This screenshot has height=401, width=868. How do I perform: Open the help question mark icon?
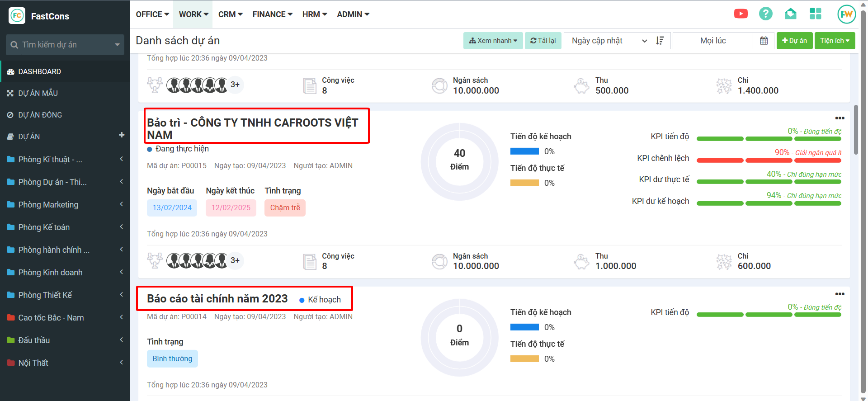click(x=765, y=14)
